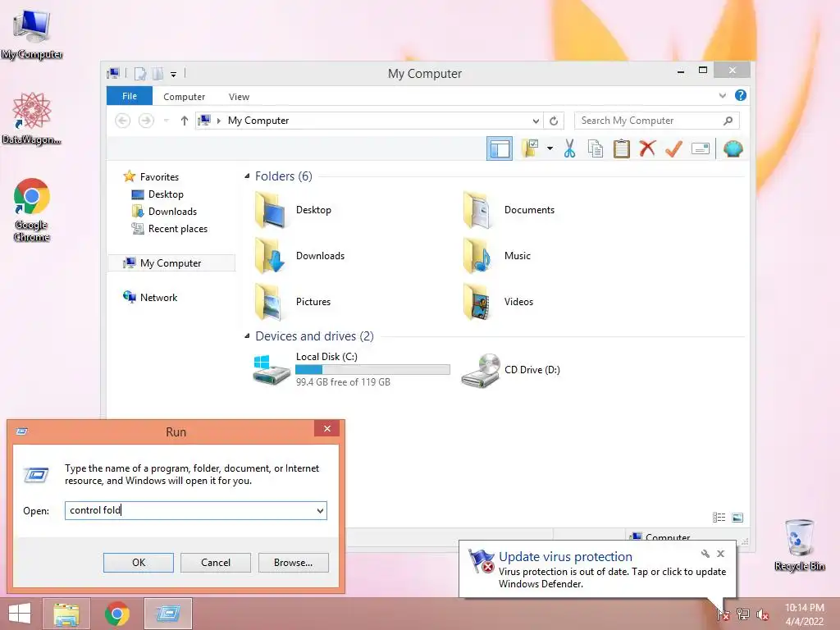Close the Run dialog
The image size is (840, 630).
coord(326,428)
